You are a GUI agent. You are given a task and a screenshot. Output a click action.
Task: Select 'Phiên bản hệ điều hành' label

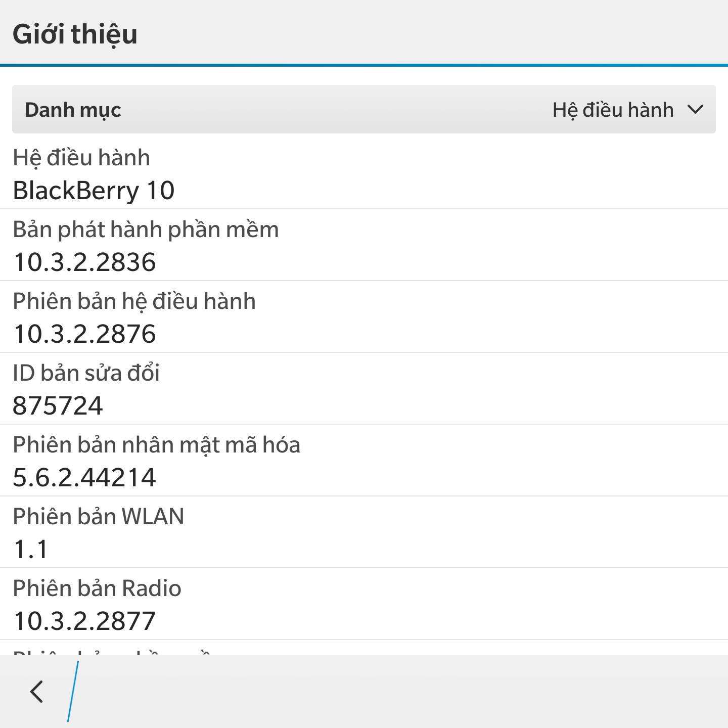(x=134, y=301)
